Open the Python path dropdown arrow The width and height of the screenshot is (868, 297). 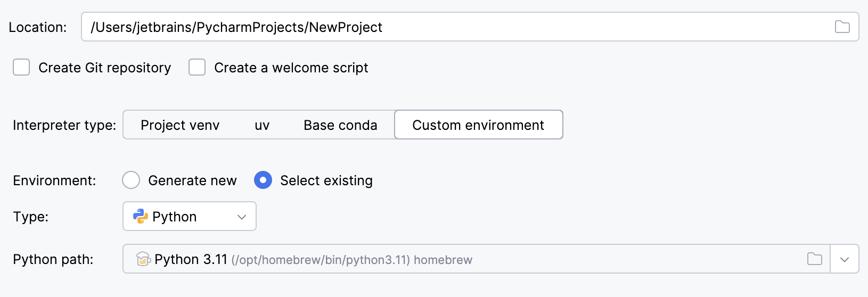point(845,259)
